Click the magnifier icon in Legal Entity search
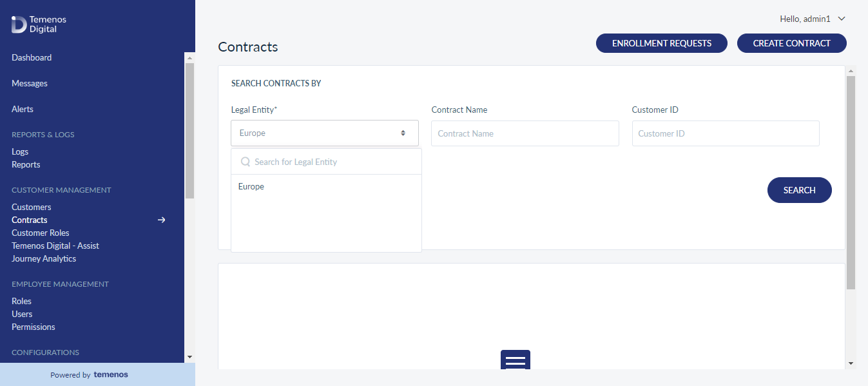Screen dimensions: 868x386 [246, 162]
